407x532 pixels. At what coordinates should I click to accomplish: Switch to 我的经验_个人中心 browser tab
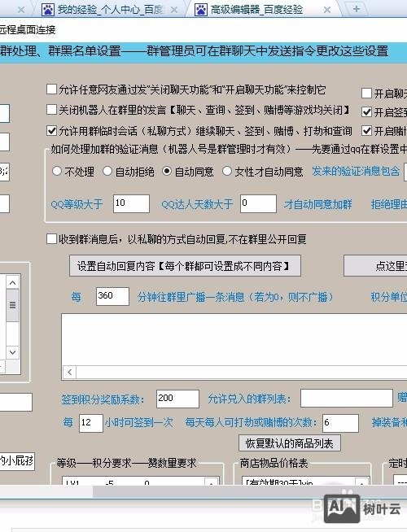click(x=111, y=9)
